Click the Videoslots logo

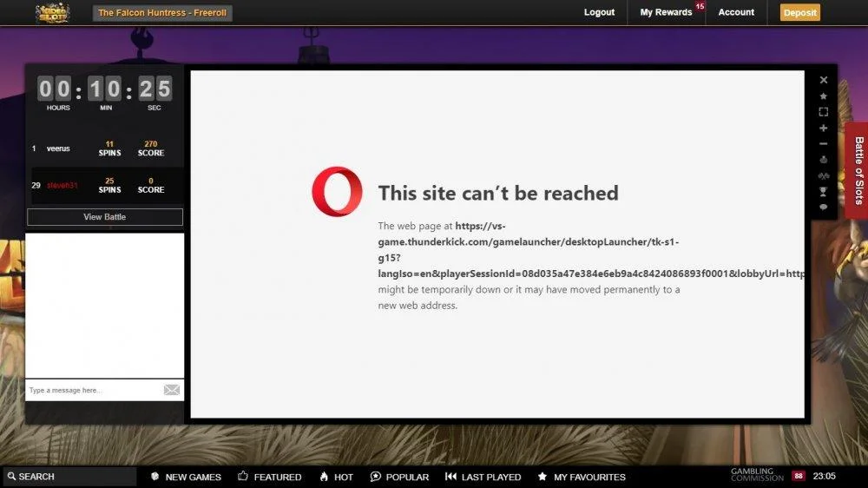coord(53,12)
